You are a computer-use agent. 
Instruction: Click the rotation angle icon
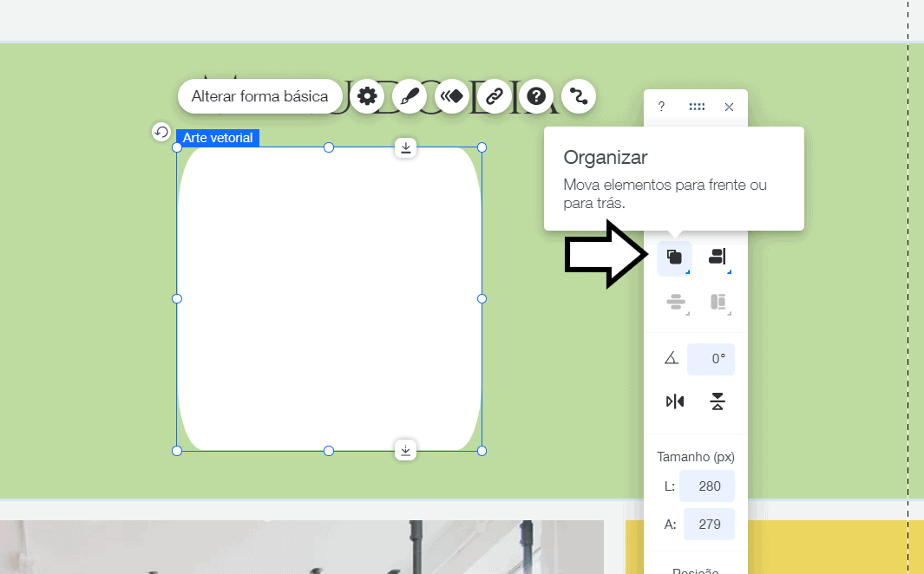[672, 358]
